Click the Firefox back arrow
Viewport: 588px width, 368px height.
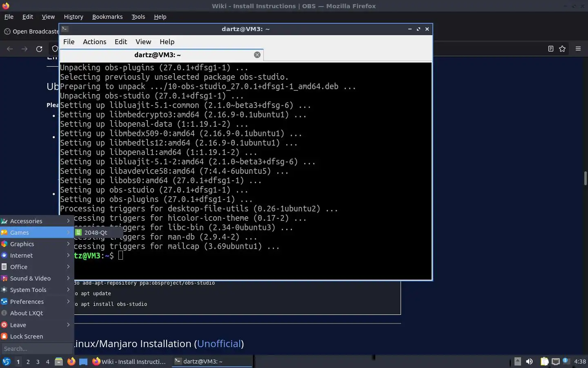click(10, 49)
